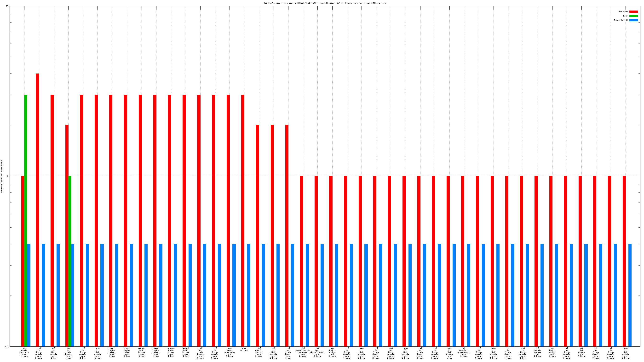Click the 14@ dnsbl.sorbs.net 6 hops label

click(259, 352)
